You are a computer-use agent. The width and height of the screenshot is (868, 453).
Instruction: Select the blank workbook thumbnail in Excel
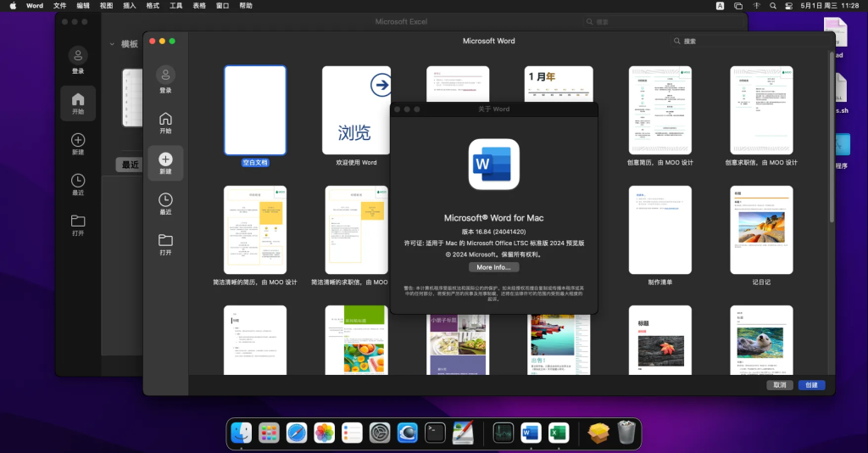132,98
